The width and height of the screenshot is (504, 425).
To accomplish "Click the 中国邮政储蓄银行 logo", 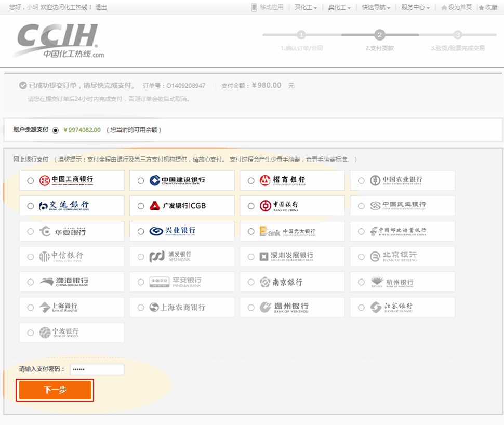I will (x=398, y=231).
